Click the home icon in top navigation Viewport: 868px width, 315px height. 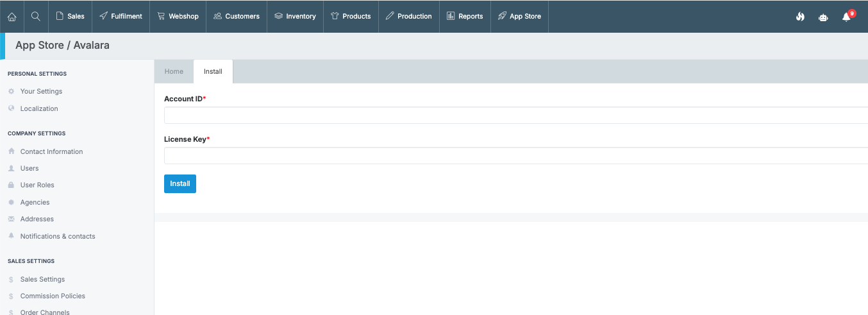(12, 16)
